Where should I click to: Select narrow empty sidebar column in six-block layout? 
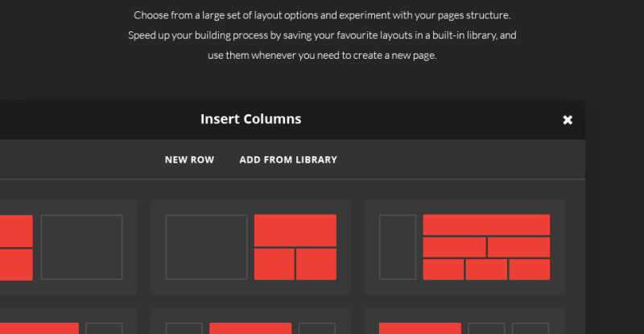coord(398,247)
